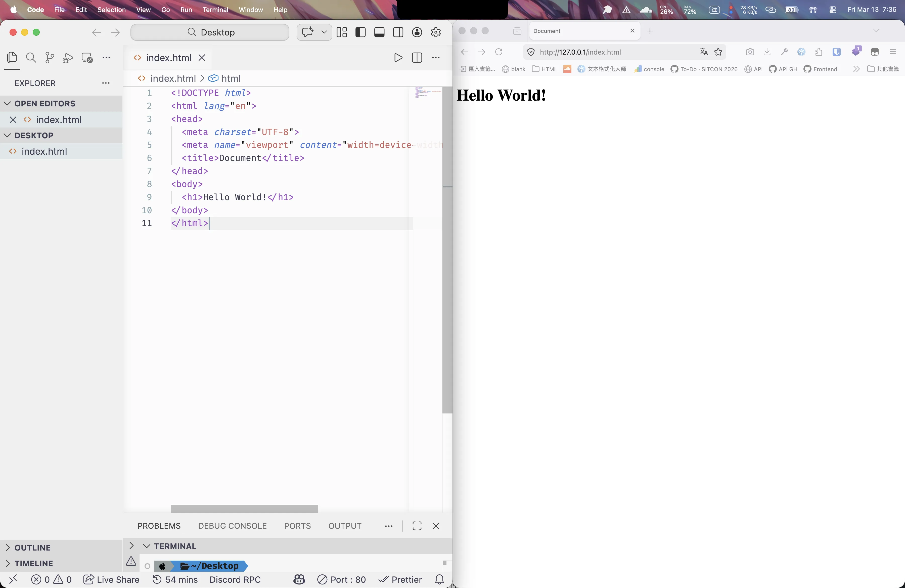Switch to the DEBUG CONSOLE tab
Screen dimensions: 905x588
232,526
